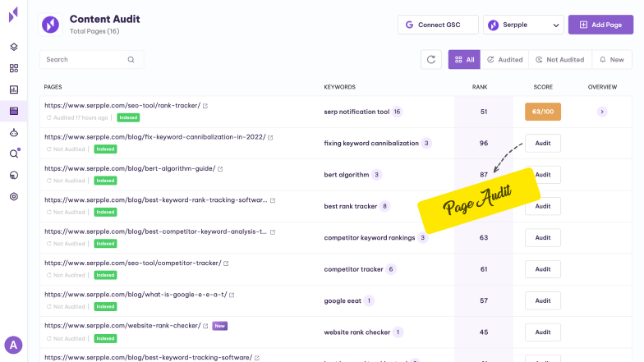Expand the Serpple project dropdown
Viewport: 644px width, 362px height.
click(523, 25)
